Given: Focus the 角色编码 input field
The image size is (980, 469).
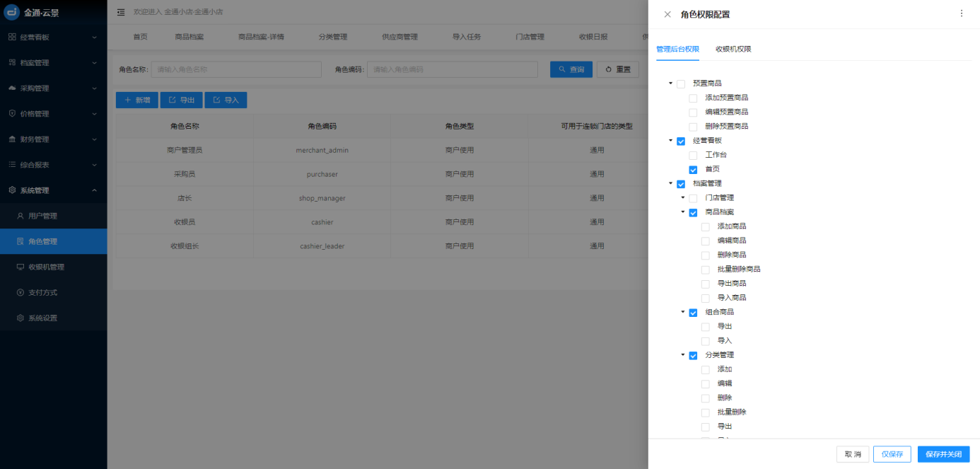Looking at the screenshot, I should pyautogui.click(x=454, y=69).
